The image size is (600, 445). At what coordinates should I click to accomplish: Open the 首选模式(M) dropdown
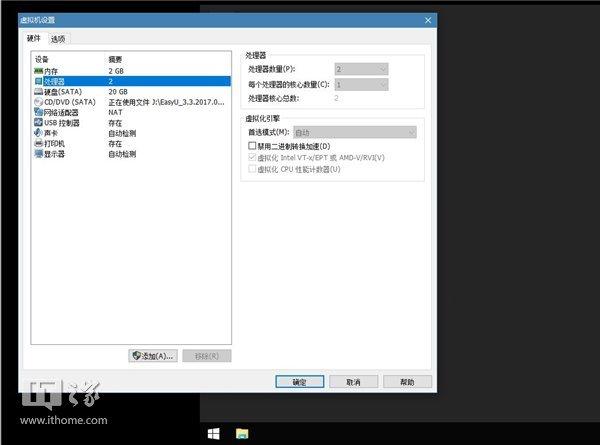[x=355, y=132]
